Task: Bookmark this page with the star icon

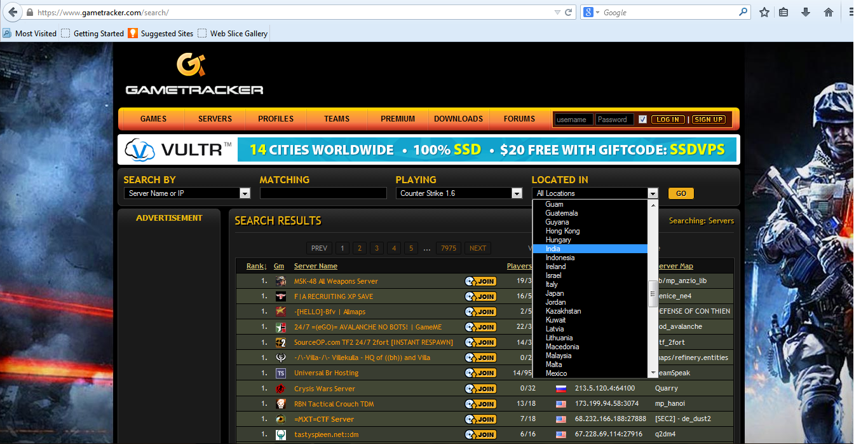Action: [x=764, y=12]
